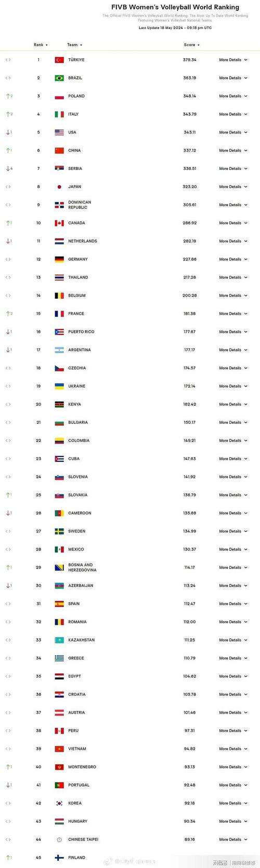The width and height of the screenshot is (260, 868).
Task: Select the China flag icon
Action: tap(59, 151)
